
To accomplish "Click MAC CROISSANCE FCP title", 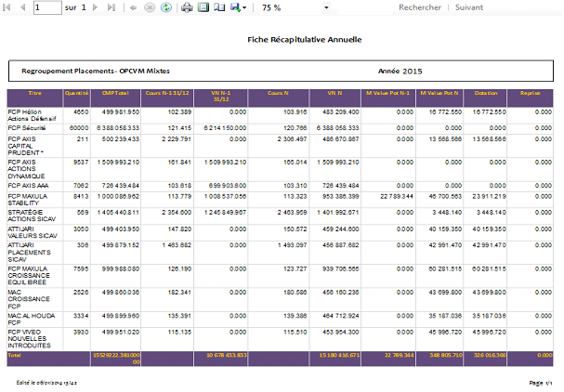I will [29, 299].
